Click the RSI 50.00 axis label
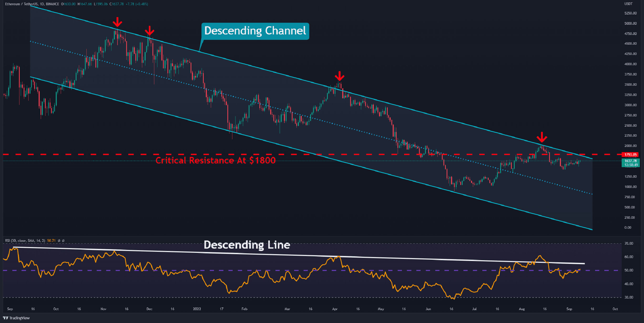 [629, 270]
